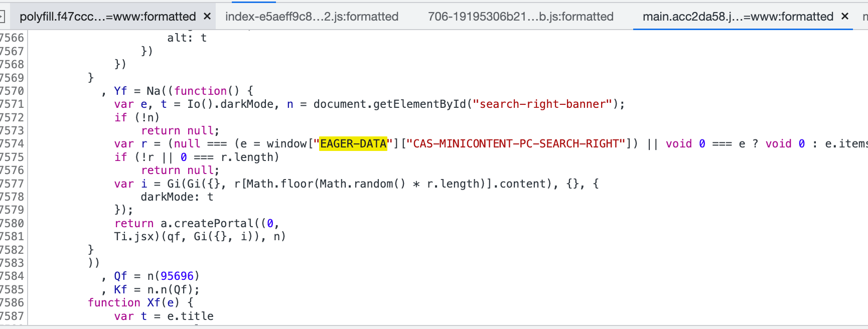Open the index-e5aeff9c8 formatted tab
Image resolution: width=868 pixels, height=329 pixels.
312,17
